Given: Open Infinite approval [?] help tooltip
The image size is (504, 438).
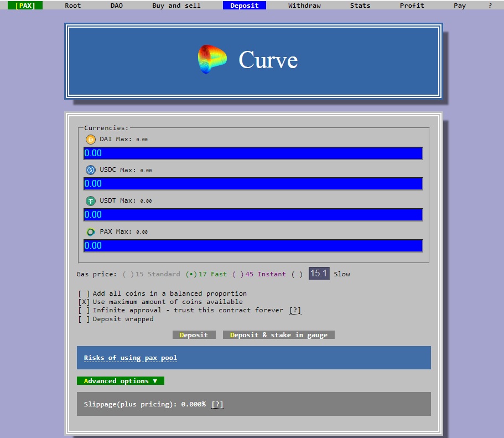Looking at the screenshot, I should point(295,310).
